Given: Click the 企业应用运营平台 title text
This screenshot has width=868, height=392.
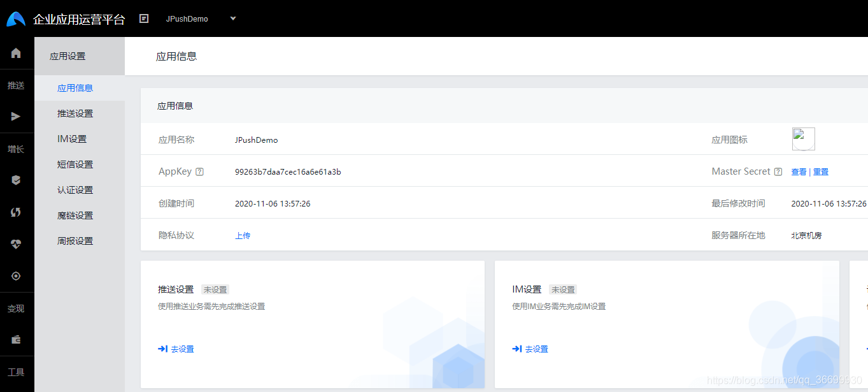Looking at the screenshot, I should tap(79, 19).
